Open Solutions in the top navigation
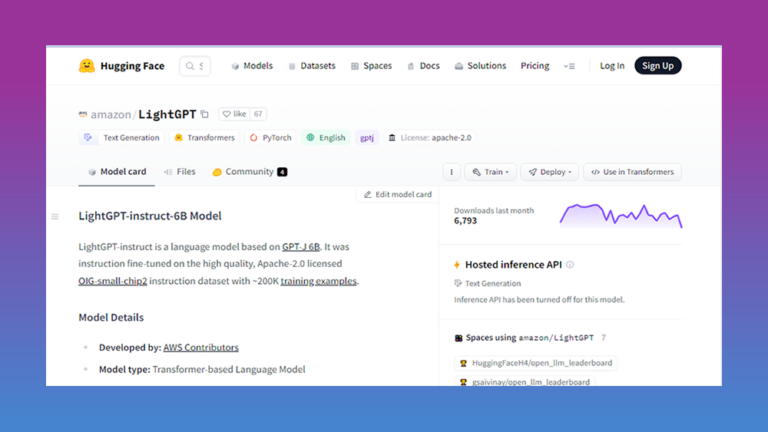Viewport: 768px width, 432px height. click(x=480, y=66)
